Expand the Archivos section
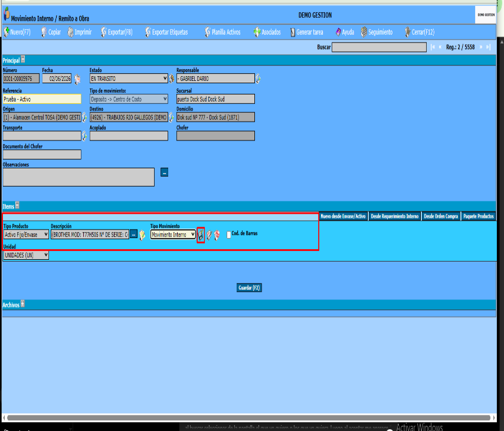 click(22, 303)
